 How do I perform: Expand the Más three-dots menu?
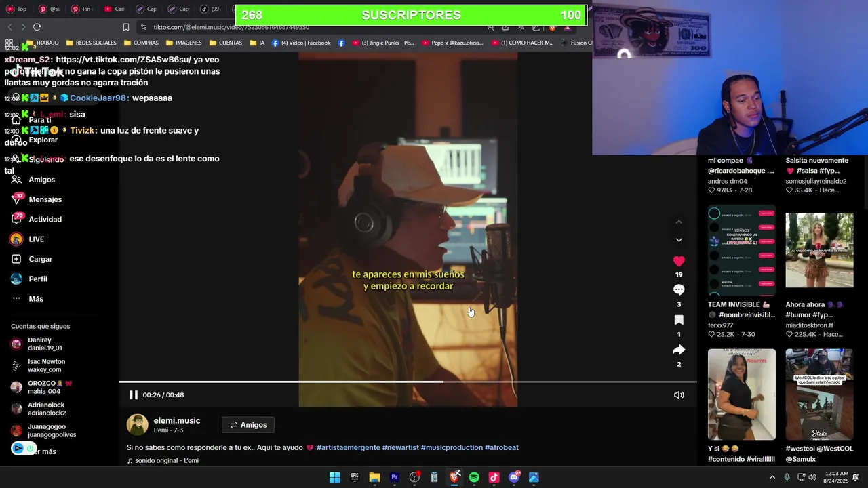click(16, 299)
